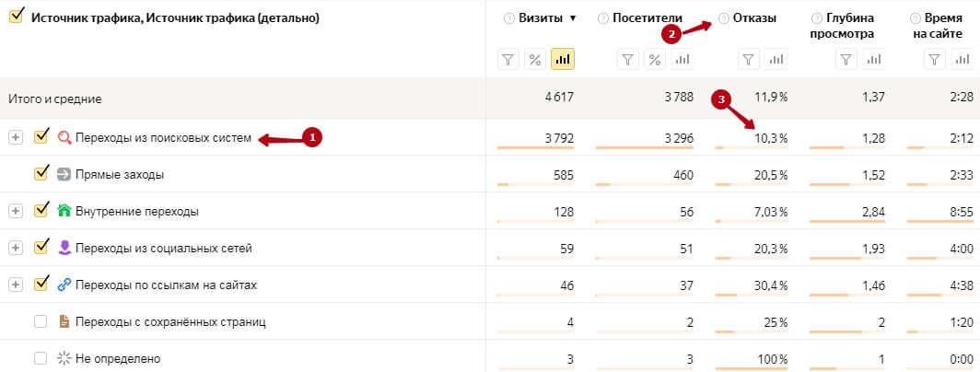Uncheck the Прямые заходы checkbox
The width and height of the screenshot is (980, 372).
(x=41, y=174)
